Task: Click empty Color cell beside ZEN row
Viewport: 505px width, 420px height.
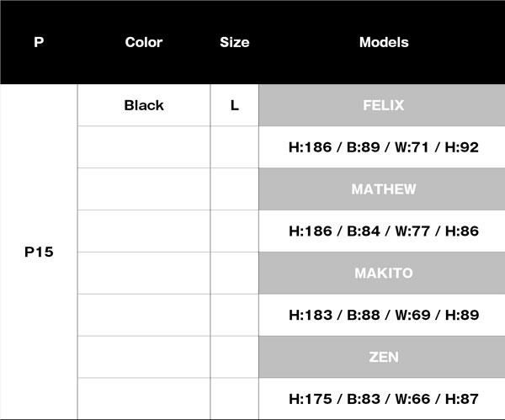Action: click(x=144, y=357)
